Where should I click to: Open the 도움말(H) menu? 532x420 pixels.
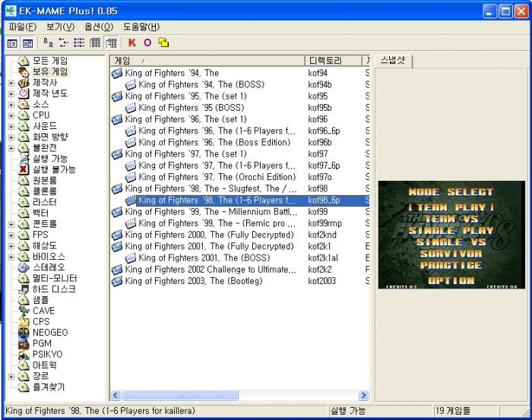coord(141,27)
